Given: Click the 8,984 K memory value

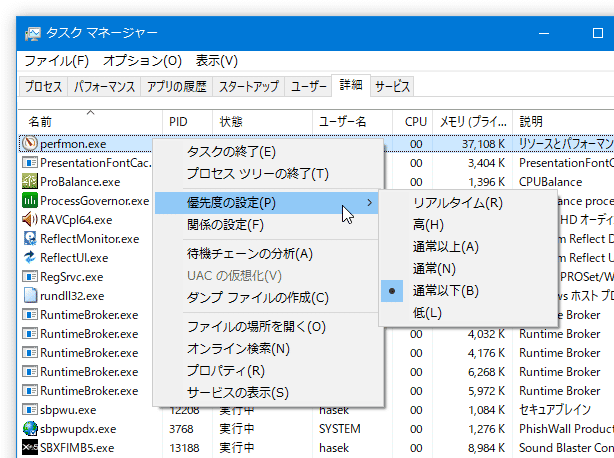Looking at the screenshot, I should (x=487, y=448).
